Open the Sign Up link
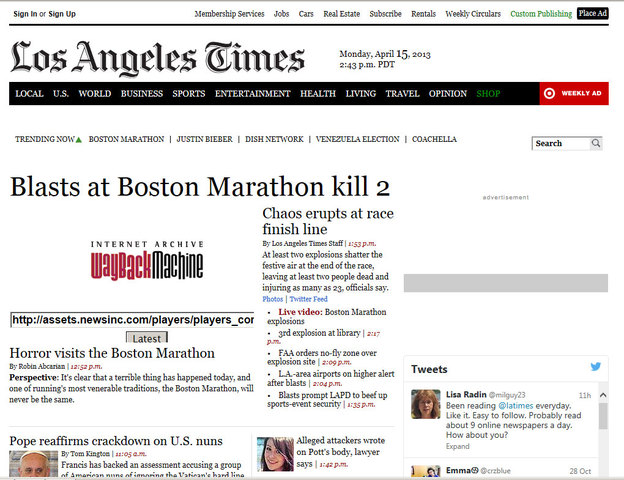 click(x=62, y=14)
